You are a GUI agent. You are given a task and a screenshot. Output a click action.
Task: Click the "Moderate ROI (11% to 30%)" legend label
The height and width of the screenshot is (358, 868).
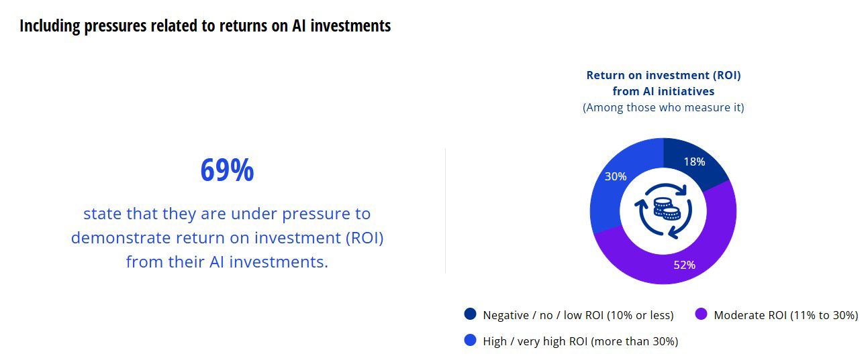(x=786, y=315)
